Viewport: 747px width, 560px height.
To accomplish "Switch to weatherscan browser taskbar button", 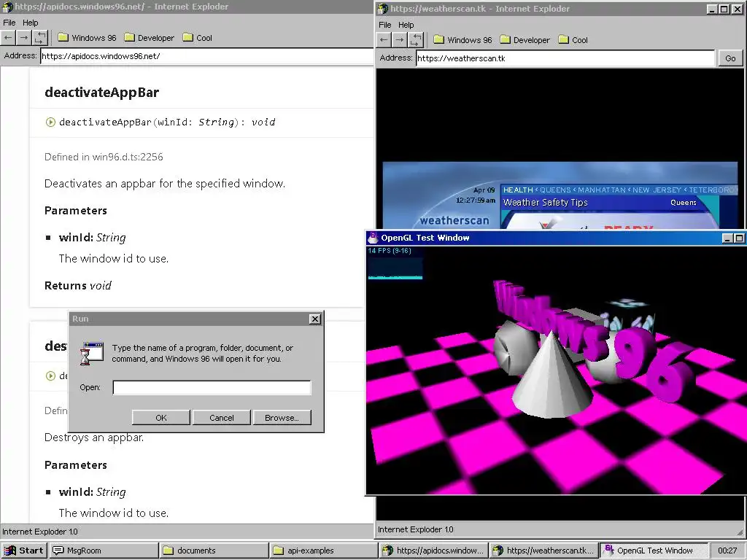I will point(544,551).
